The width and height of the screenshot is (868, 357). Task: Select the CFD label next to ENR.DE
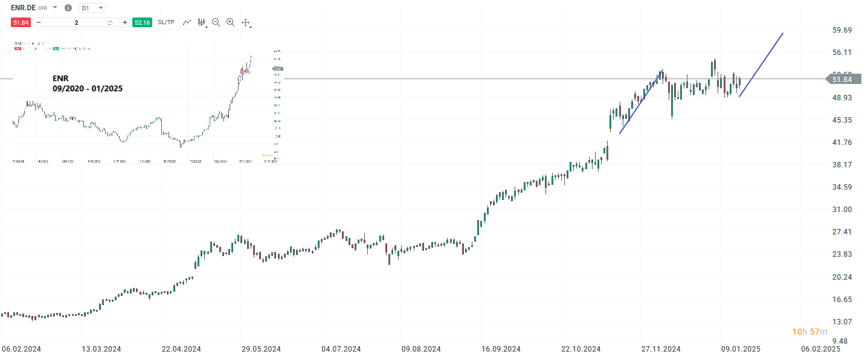[42, 8]
